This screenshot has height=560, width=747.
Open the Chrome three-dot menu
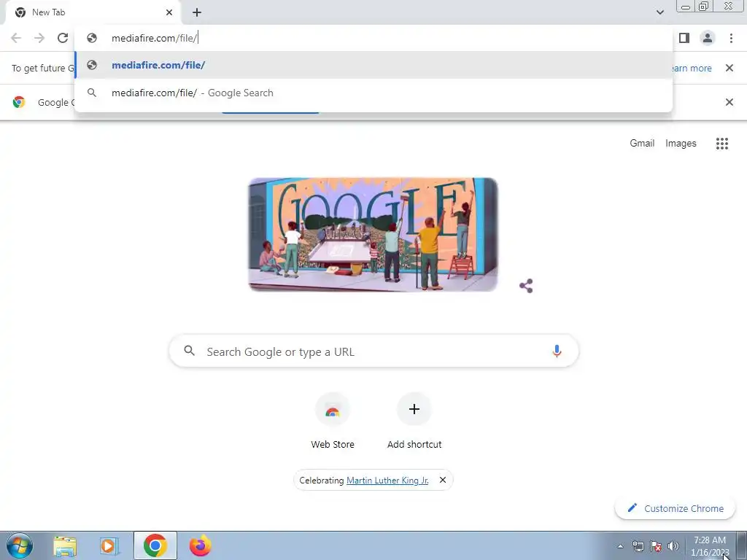click(x=731, y=38)
